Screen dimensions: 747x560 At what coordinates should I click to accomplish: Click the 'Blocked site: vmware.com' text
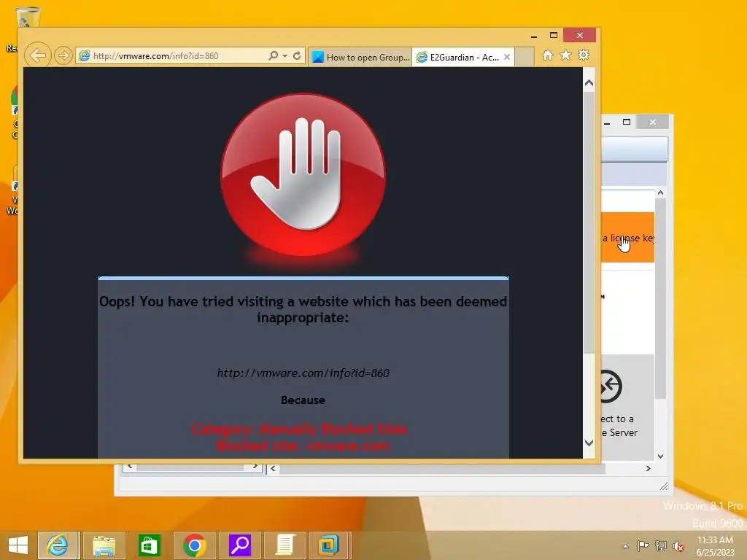point(303,446)
